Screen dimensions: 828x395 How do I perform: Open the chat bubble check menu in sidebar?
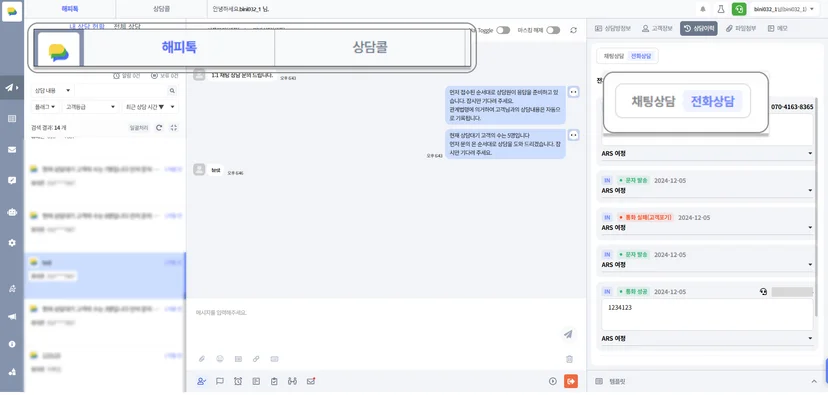pyautogui.click(x=12, y=181)
